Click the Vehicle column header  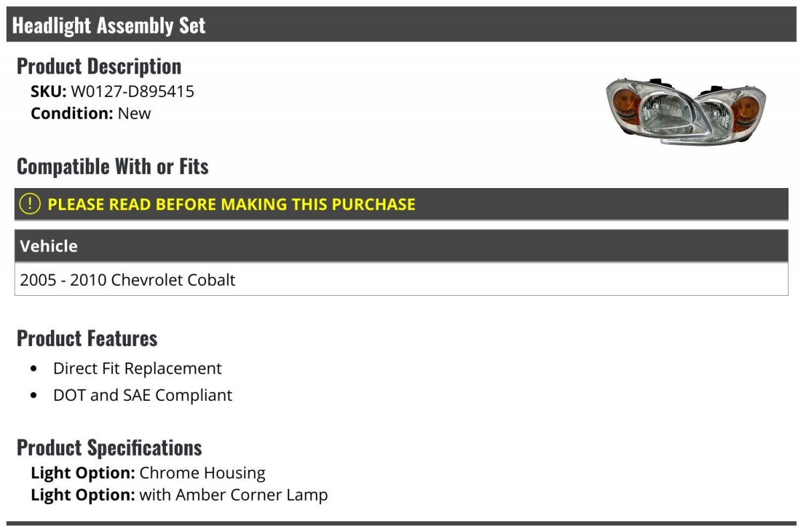49,246
